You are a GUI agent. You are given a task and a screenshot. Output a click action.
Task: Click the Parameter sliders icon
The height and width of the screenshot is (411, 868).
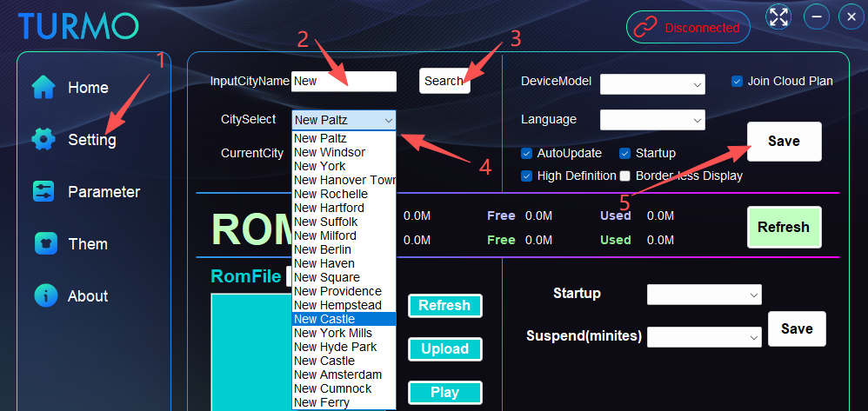tap(43, 192)
